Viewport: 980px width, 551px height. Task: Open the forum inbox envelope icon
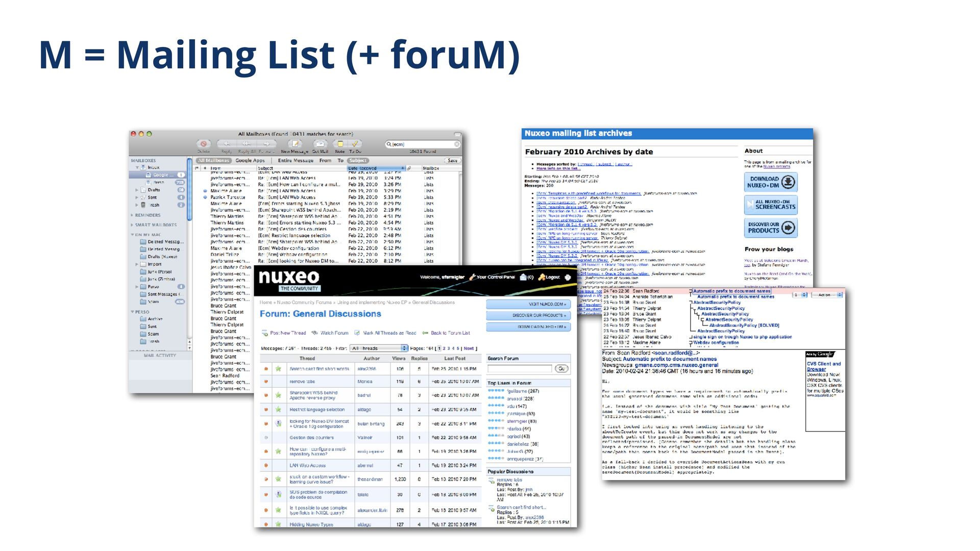523,277
